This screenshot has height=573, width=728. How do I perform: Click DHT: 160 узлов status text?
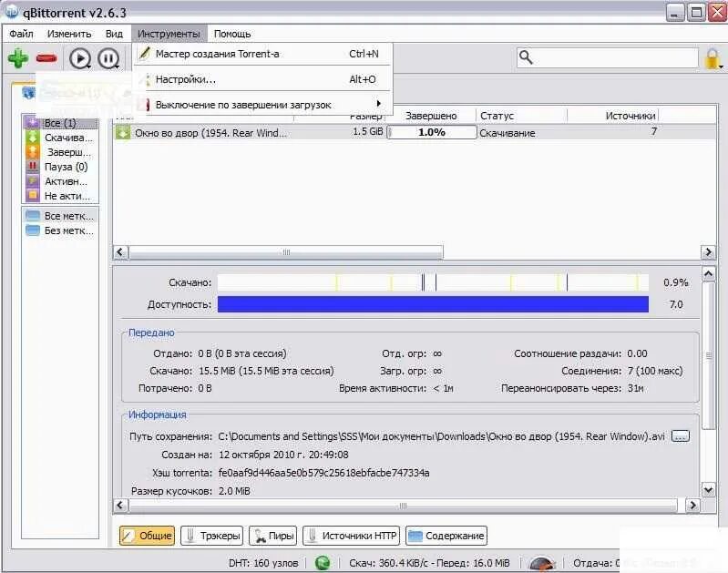coord(263,563)
